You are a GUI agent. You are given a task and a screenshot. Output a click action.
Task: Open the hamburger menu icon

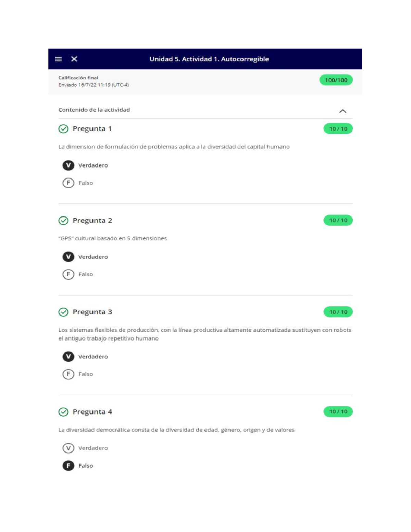click(x=59, y=59)
